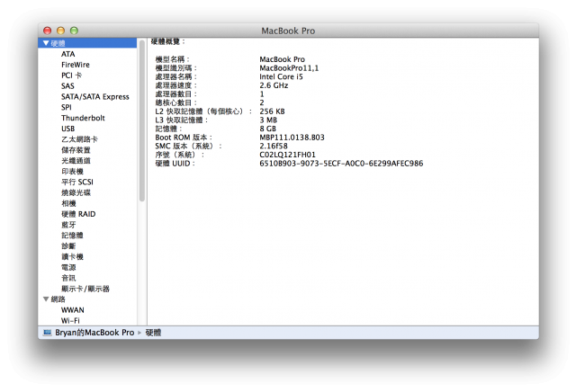This screenshot has width=576, height=392.
Task: Click the SMC version value 2.16f58
Action: click(274, 146)
